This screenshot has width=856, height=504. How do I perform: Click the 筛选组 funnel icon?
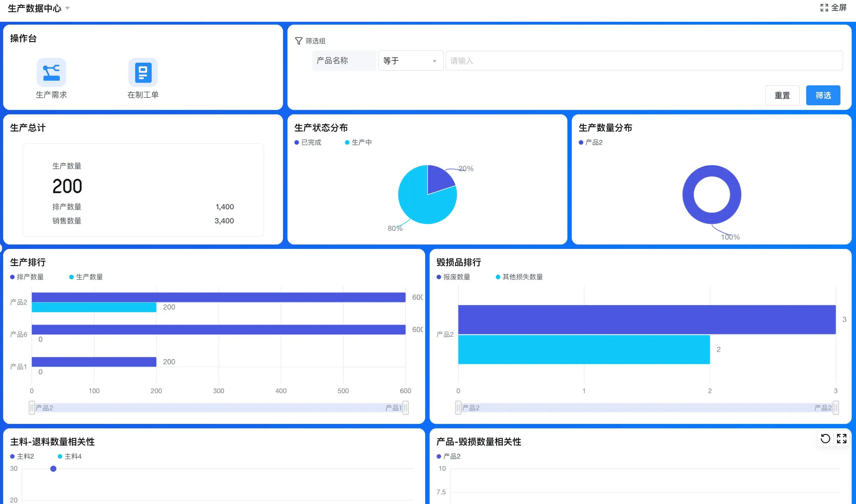[298, 41]
